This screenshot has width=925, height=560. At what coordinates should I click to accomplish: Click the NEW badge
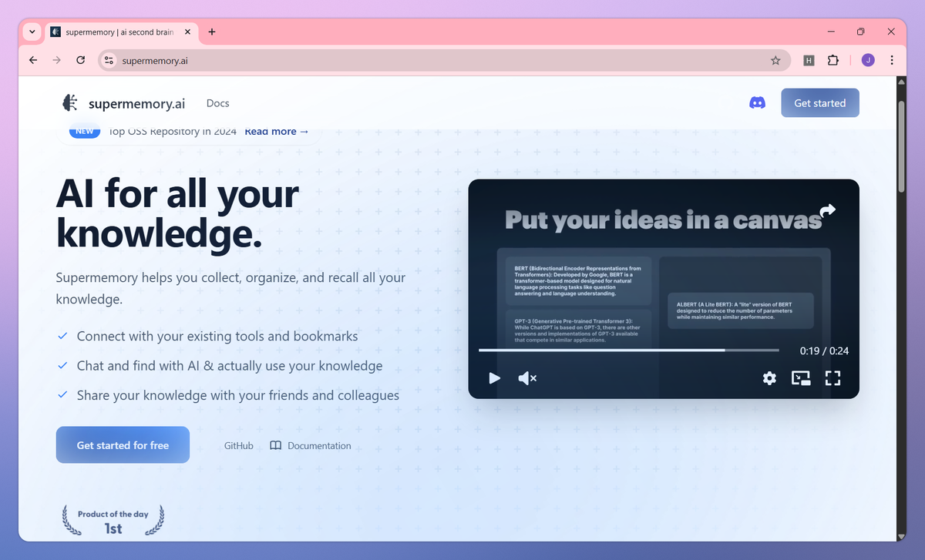(x=85, y=131)
